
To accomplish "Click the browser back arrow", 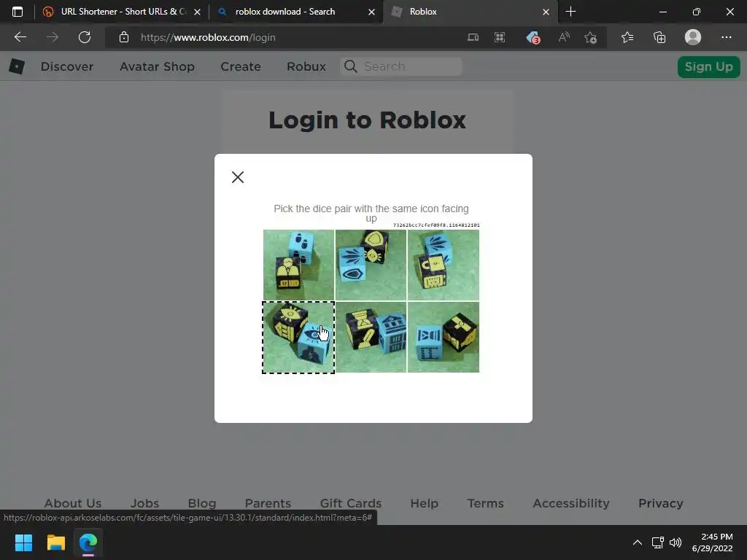I will (20, 37).
